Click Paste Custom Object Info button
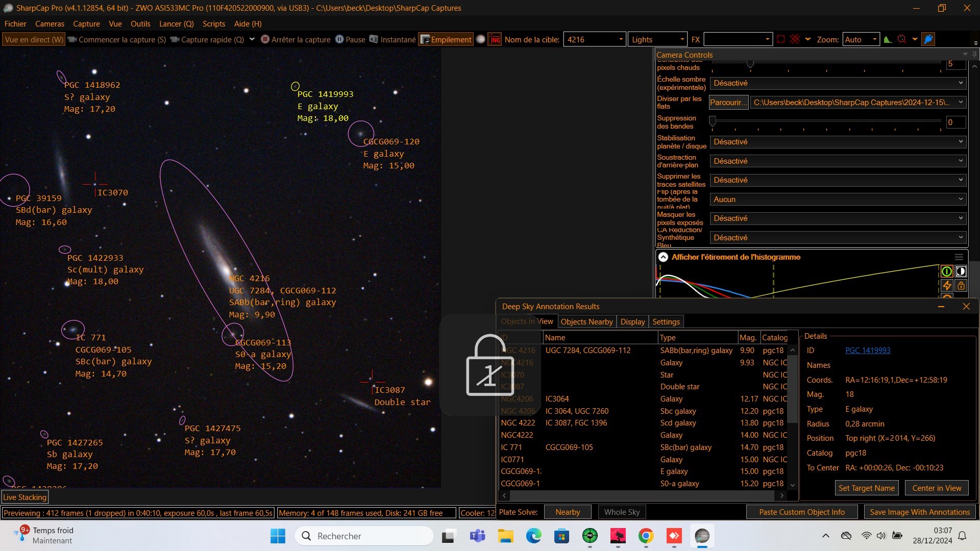Viewport: 980px width, 551px height. 801,512
